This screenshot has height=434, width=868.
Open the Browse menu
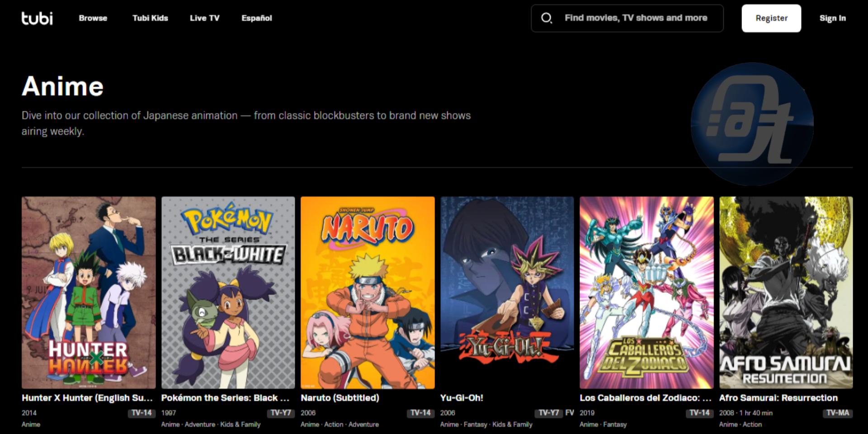tap(93, 18)
